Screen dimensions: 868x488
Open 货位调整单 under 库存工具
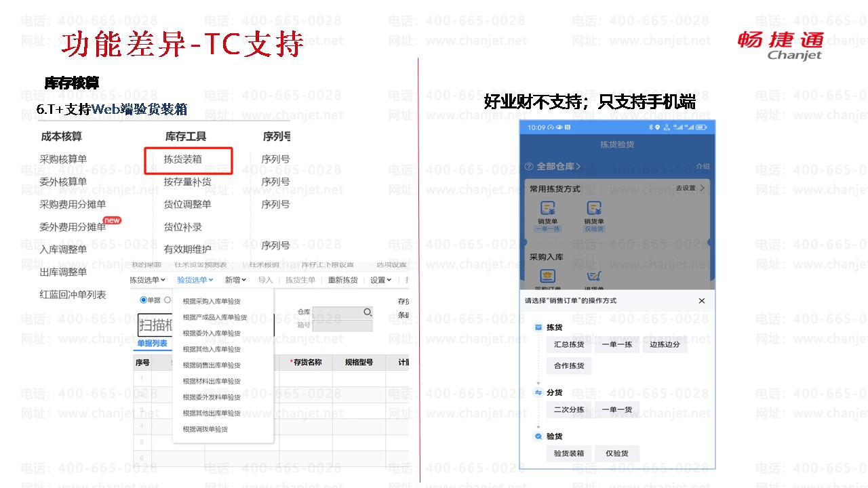187,204
